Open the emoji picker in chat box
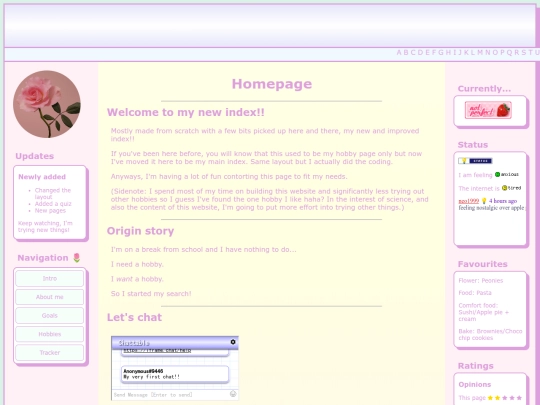 tap(233, 394)
